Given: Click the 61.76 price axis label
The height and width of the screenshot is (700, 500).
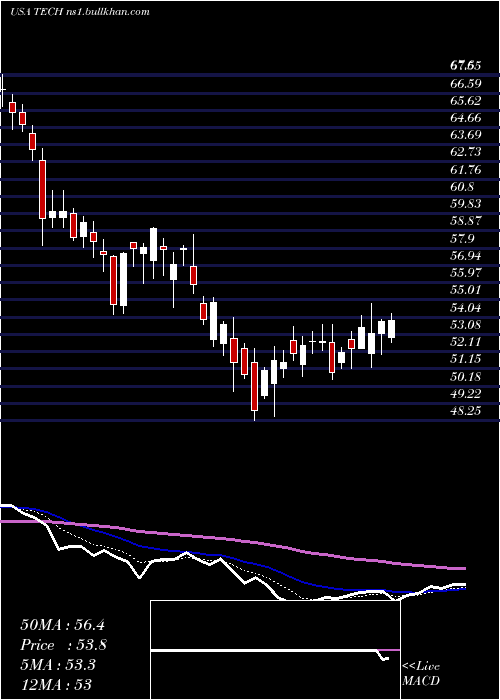Looking at the screenshot, I should (466, 169).
